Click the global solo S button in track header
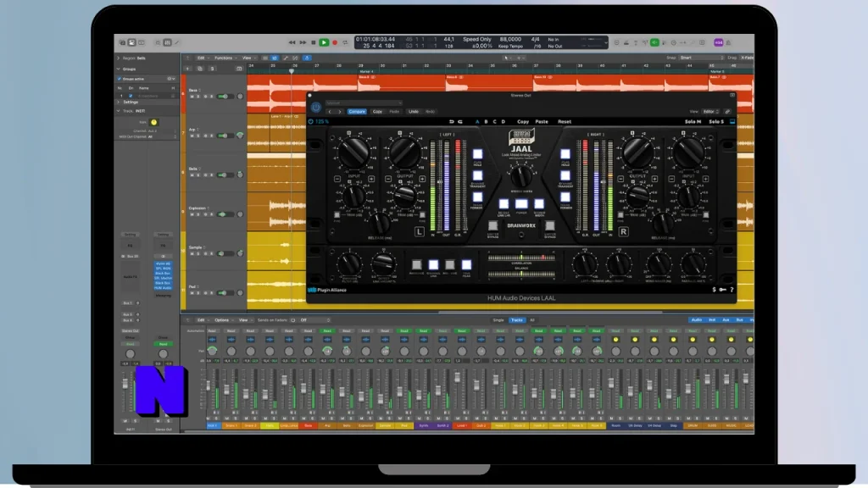Image resolution: width=868 pixels, height=488 pixels. pyautogui.click(x=212, y=69)
